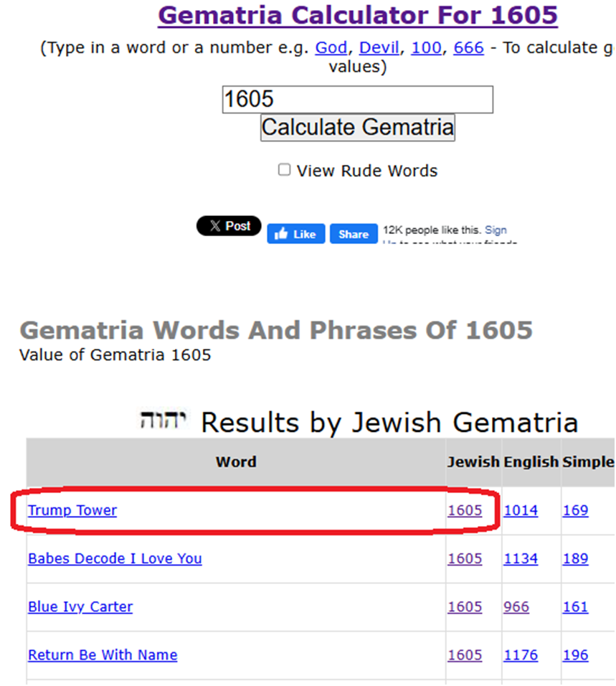This screenshot has width=616, height=686.
Task: Click the Value of Gematria 1605 text
Action: 115,354
